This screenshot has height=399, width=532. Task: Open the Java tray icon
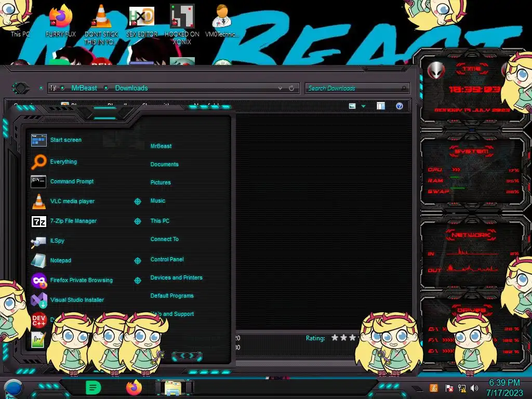click(x=434, y=388)
